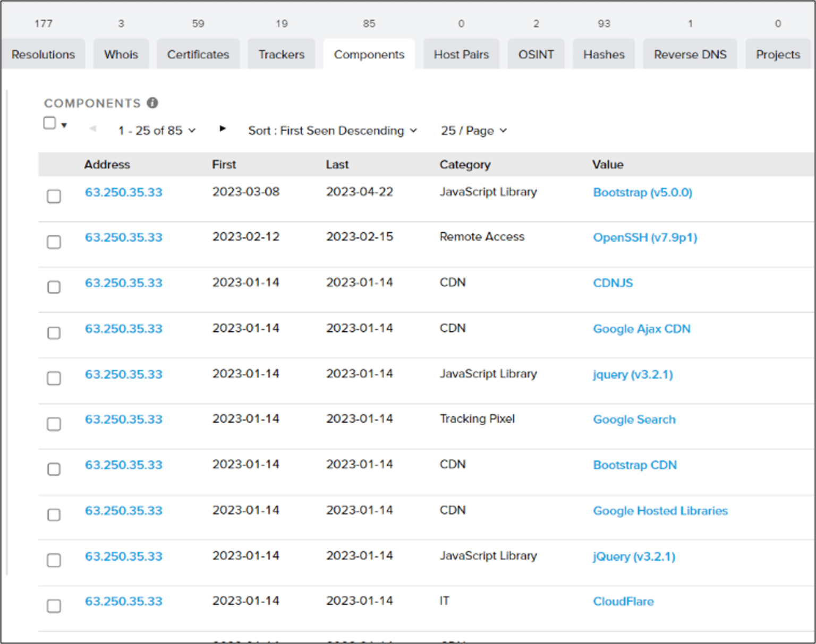Switch to the Trackers tab

tap(282, 54)
